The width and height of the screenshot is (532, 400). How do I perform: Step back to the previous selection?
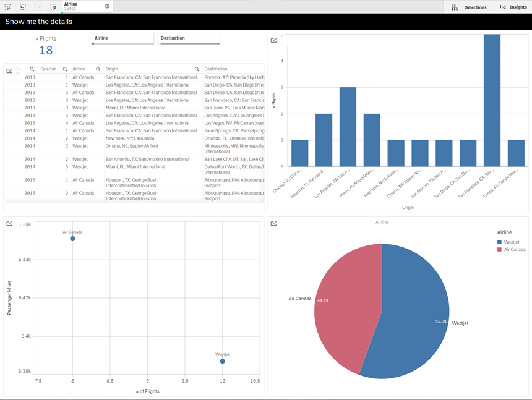23,6
